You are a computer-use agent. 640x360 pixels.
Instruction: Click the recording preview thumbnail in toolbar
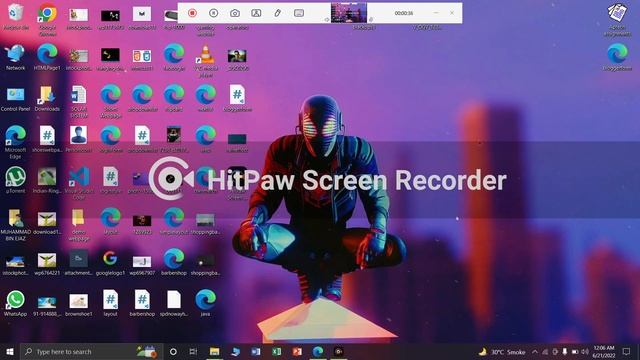[349, 13]
